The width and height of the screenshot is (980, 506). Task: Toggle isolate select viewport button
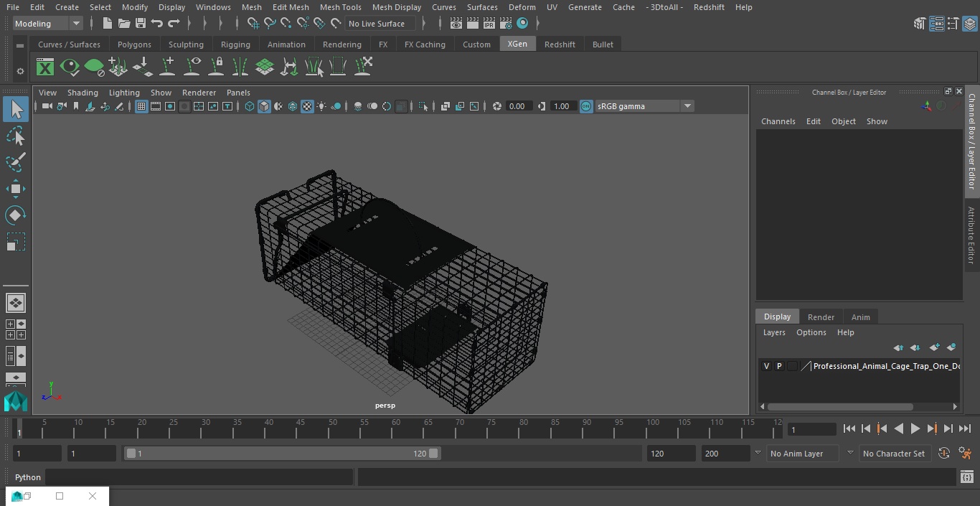coord(423,106)
